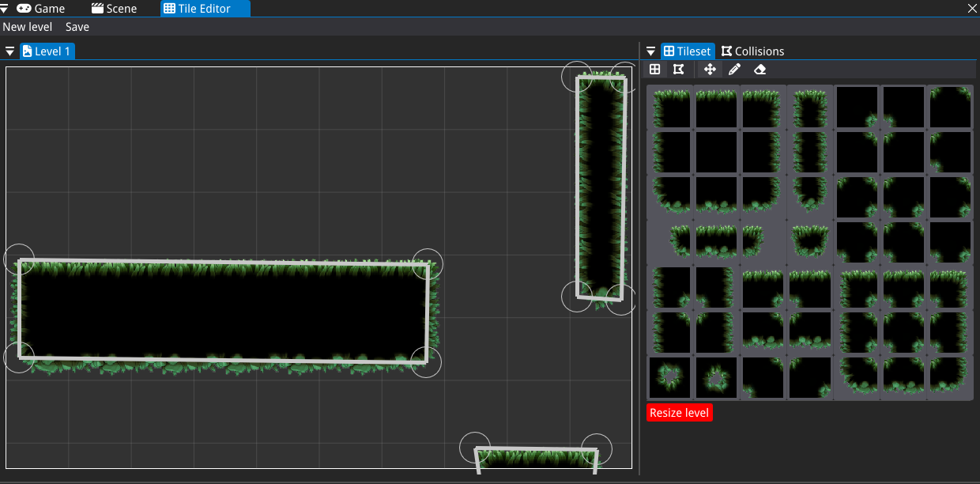Click Save in the menu bar
The width and height of the screenshot is (980, 484).
coord(77,27)
